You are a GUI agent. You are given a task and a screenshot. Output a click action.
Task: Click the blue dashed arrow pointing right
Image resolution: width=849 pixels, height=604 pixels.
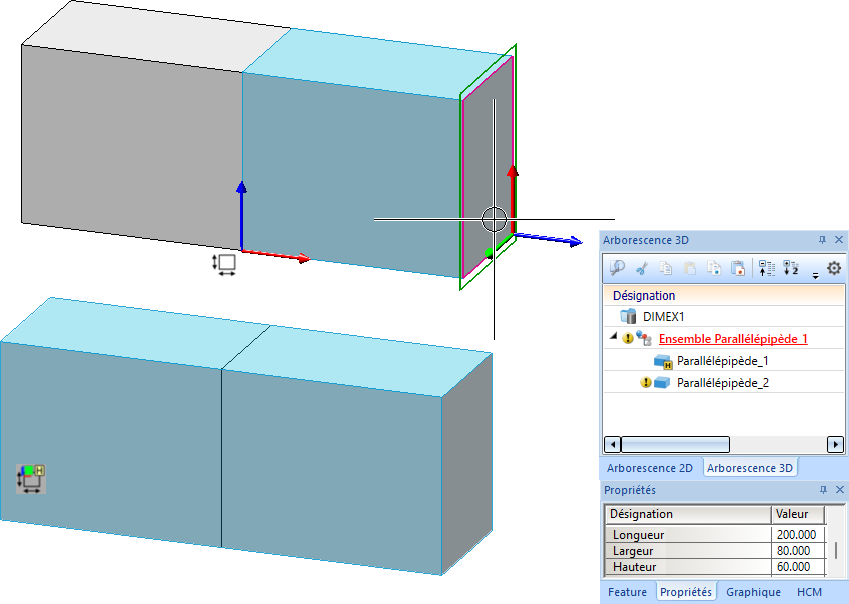coord(548,239)
